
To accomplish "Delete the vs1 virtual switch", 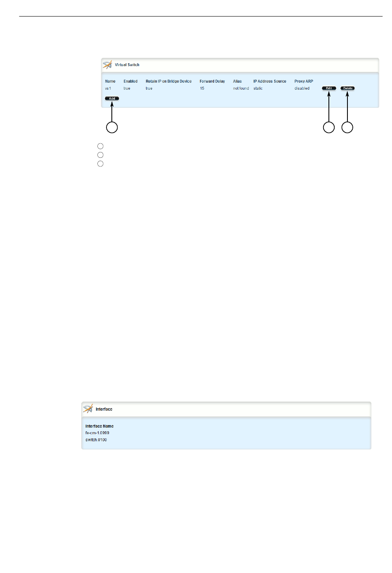I will coord(347,88).
